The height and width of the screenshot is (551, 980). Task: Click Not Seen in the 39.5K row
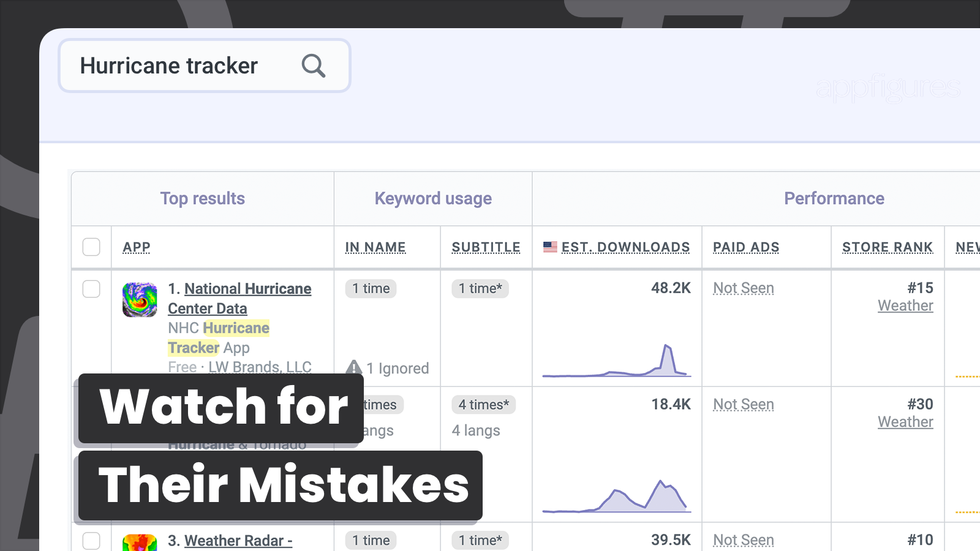coord(744,541)
